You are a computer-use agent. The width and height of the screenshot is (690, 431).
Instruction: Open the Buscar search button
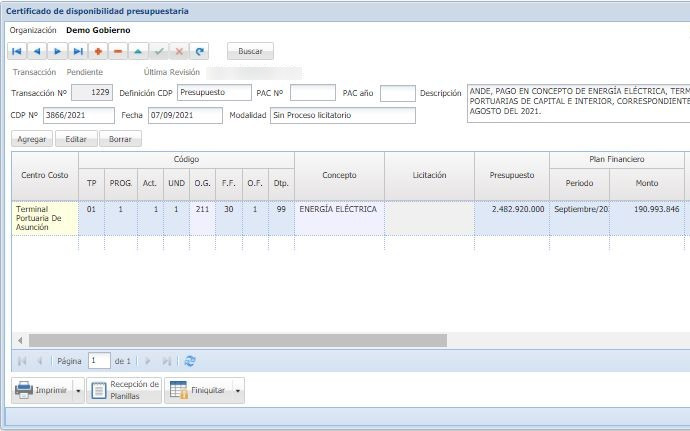tap(250, 51)
